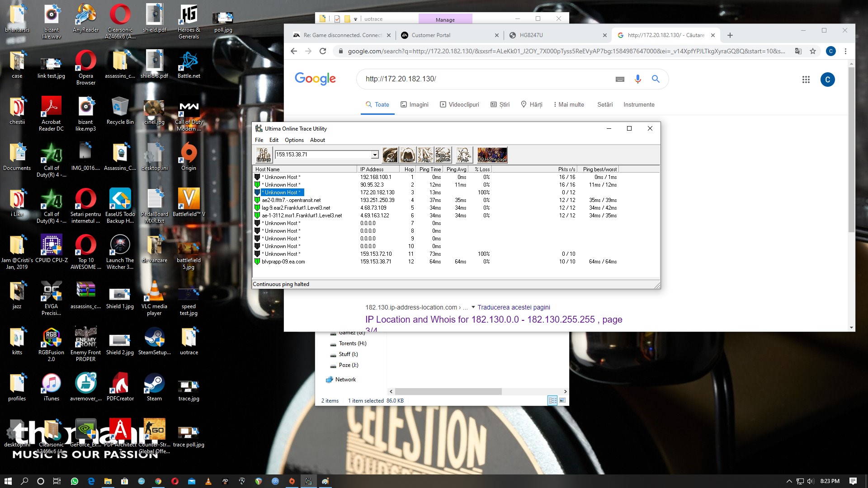The width and height of the screenshot is (868, 488).
Task: Open the File menu in Trace Utility
Action: click(259, 140)
